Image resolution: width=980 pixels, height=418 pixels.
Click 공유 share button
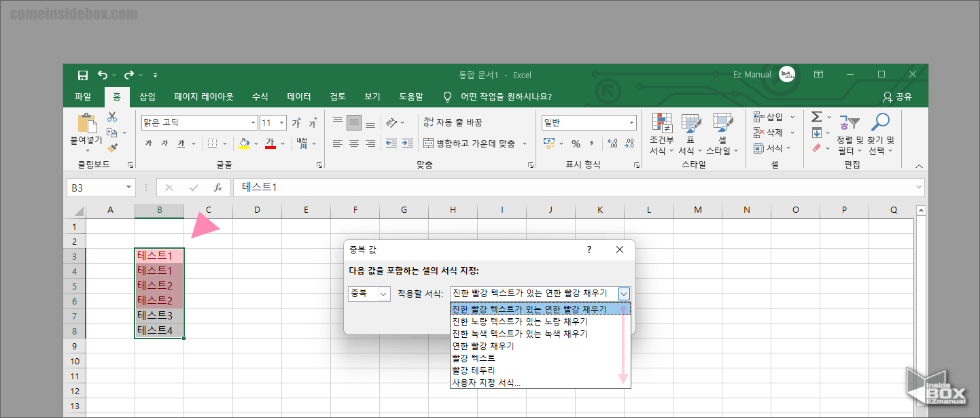[x=896, y=97]
